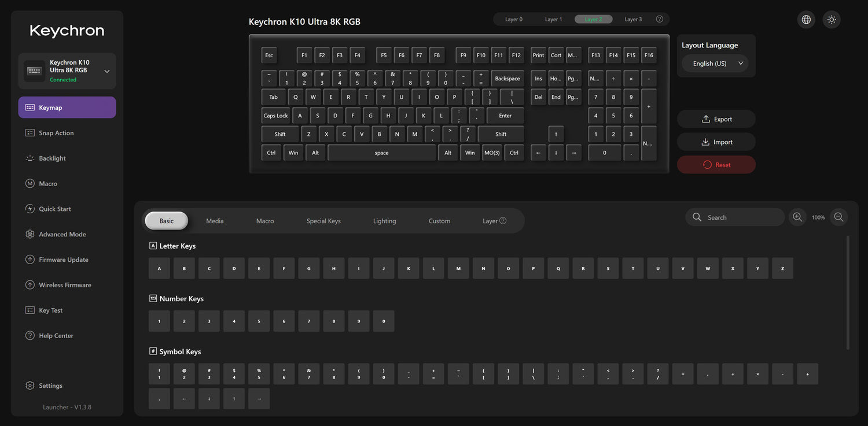This screenshot has height=426, width=868.
Task: Click the Export button
Action: [716, 119]
